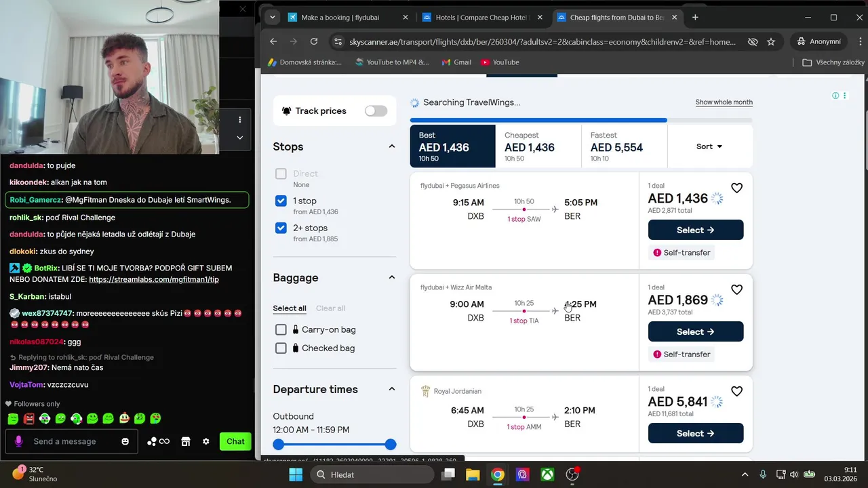Image resolution: width=868 pixels, height=488 pixels.
Task: Collapse the Departure times section
Action: coord(391,389)
